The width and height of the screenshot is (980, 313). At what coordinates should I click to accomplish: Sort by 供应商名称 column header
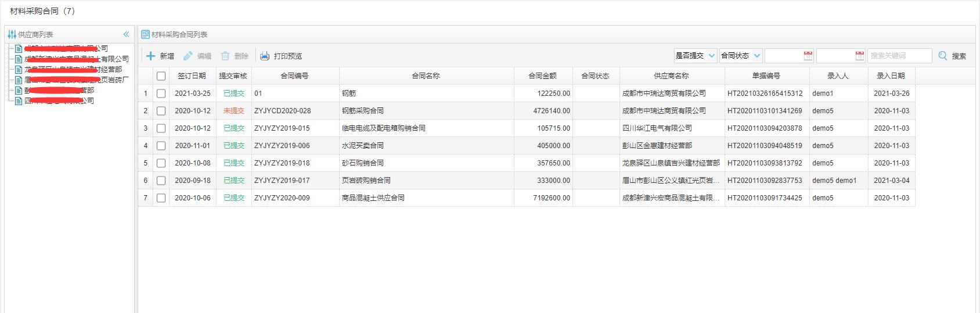pyautogui.click(x=672, y=76)
